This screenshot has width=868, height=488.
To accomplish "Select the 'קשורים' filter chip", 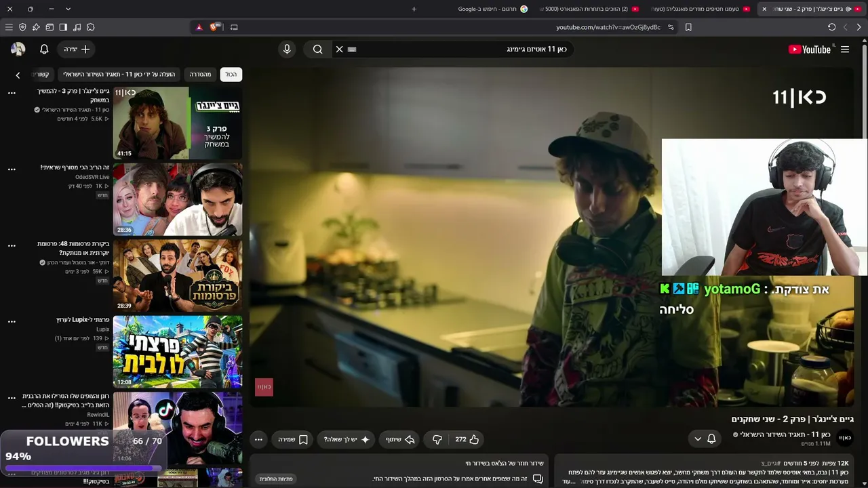I will [x=43, y=75].
